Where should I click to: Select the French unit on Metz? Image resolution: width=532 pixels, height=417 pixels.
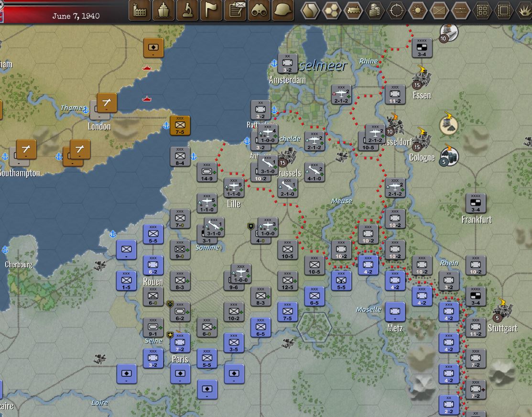395,312
